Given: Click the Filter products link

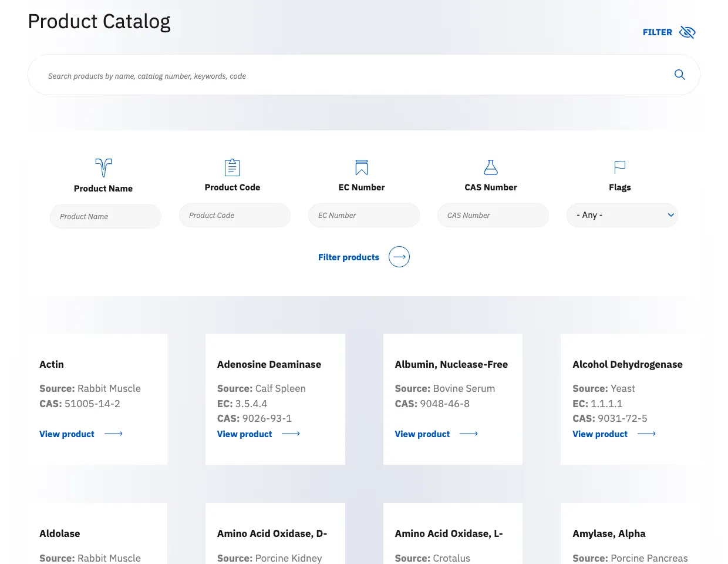Looking at the screenshot, I should 348,257.
